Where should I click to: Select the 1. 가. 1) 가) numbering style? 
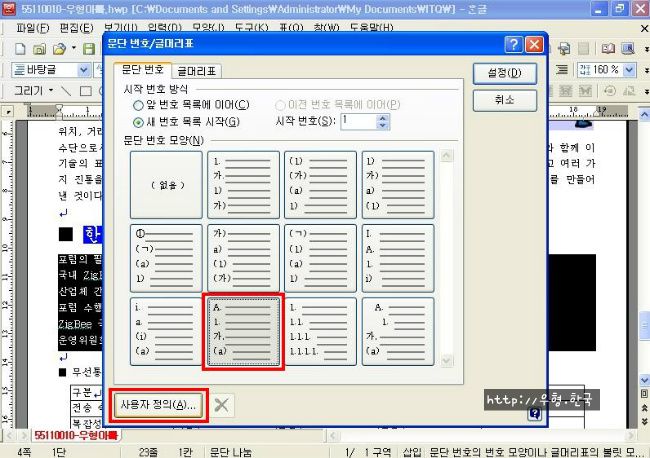pyautogui.click(x=243, y=185)
